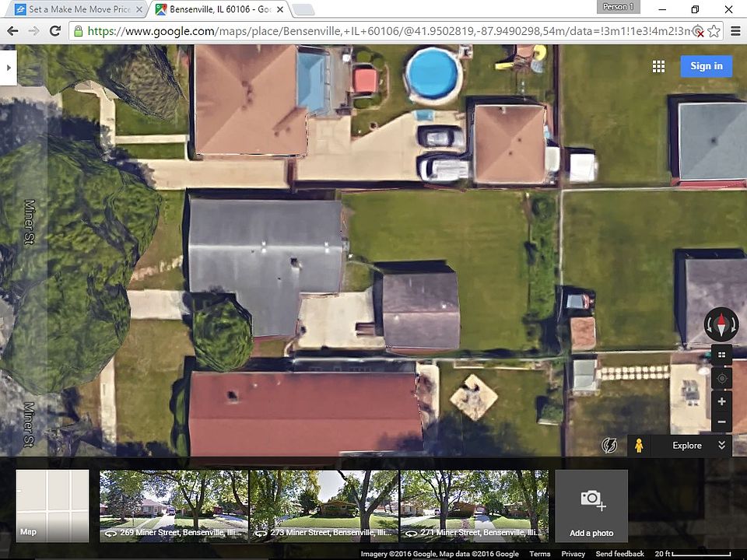The width and height of the screenshot is (747, 560).
Task: Click the 20 ft scale bar
Action: click(x=693, y=554)
